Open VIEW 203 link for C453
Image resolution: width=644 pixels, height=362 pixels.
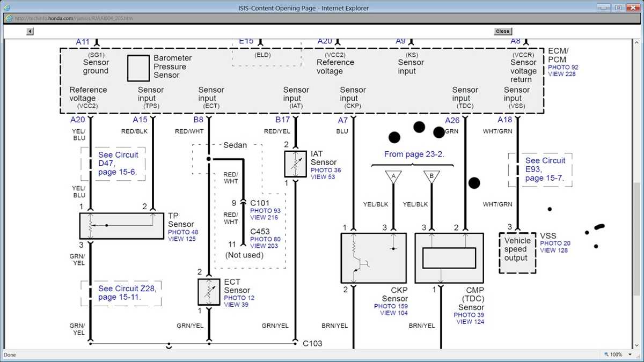tap(263, 246)
